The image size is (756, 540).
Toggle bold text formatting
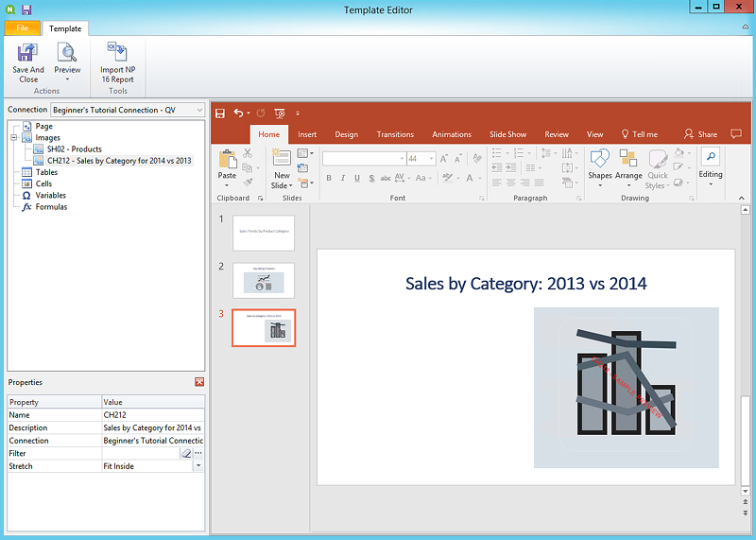[x=329, y=178]
